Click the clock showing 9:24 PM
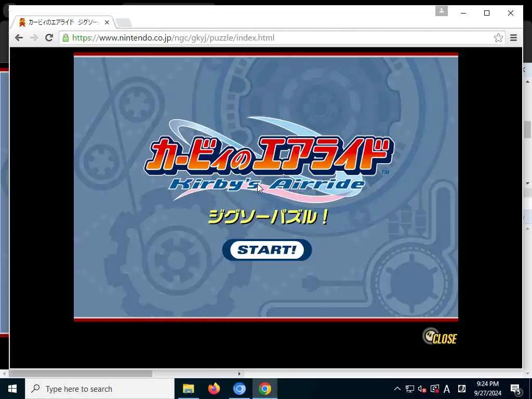 coord(487,389)
